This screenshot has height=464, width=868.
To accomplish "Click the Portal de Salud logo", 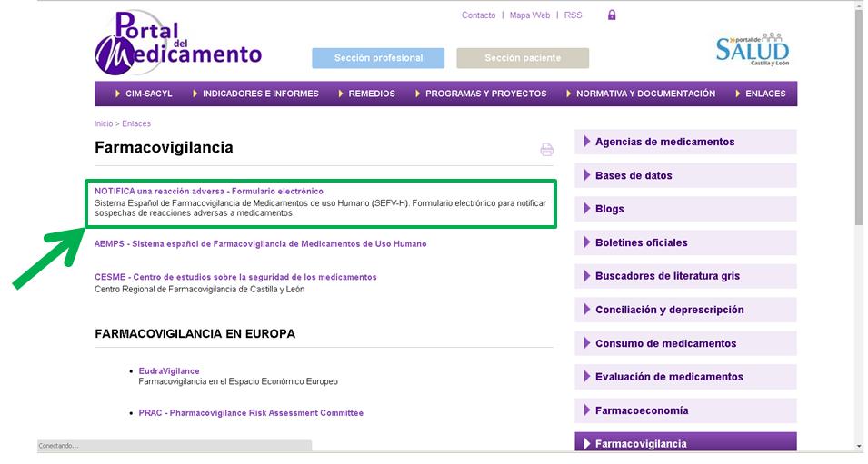I will (x=752, y=48).
